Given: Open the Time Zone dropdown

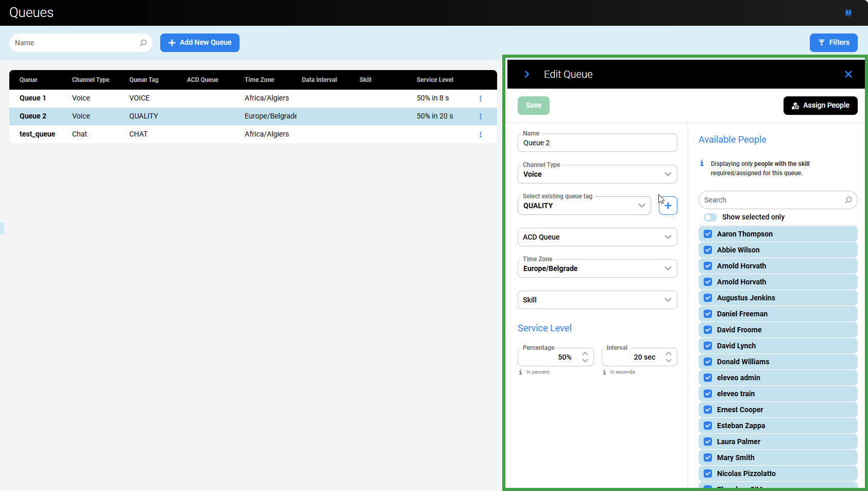Looking at the screenshot, I should click(668, 268).
